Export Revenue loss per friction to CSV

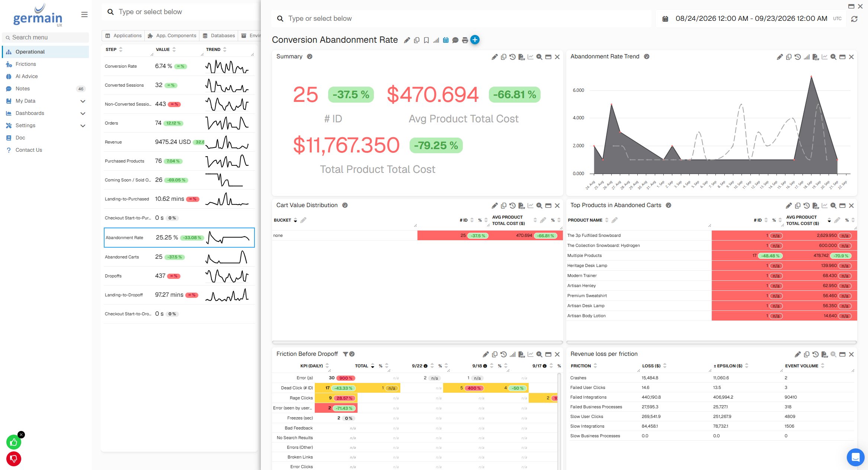tap(824, 354)
